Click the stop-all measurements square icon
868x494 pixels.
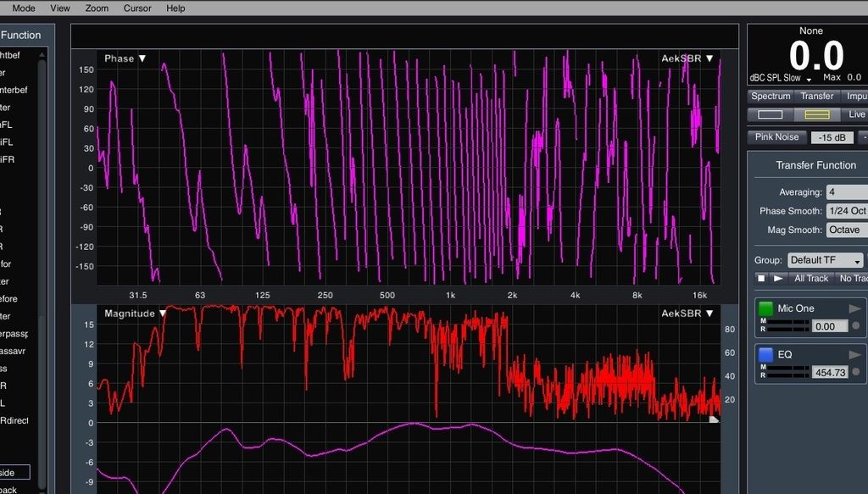click(760, 278)
